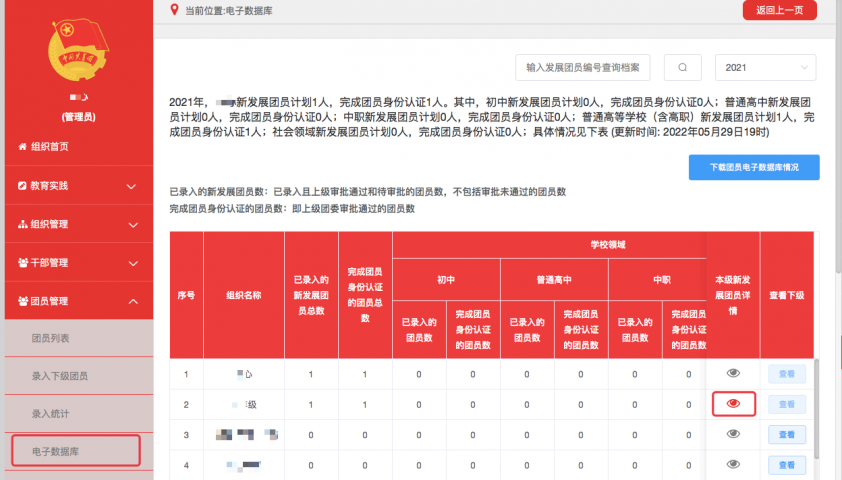Click the eye icon in row 1
Viewport: 842px width, 480px height.
(x=733, y=373)
